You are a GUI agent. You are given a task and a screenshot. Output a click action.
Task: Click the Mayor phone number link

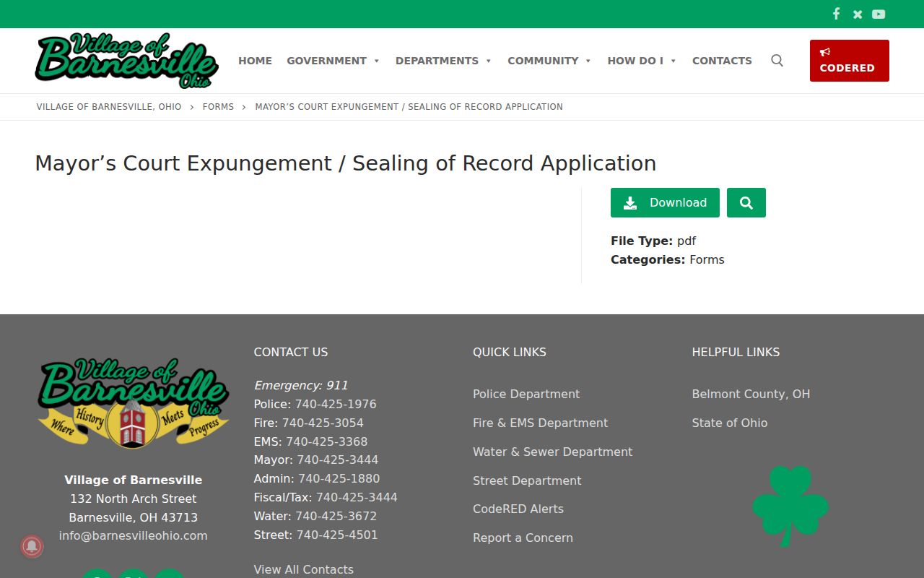338,460
